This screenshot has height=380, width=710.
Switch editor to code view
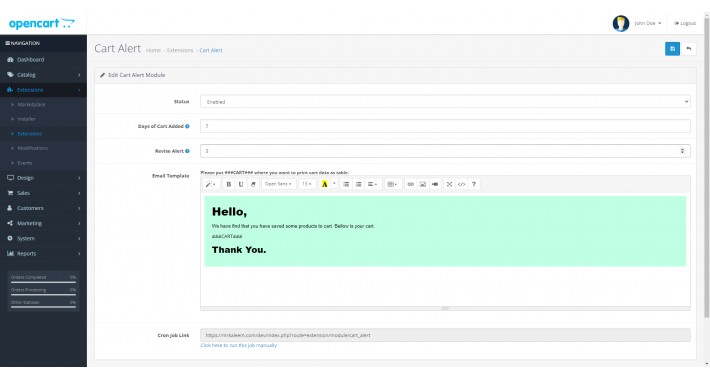pos(461,184)
